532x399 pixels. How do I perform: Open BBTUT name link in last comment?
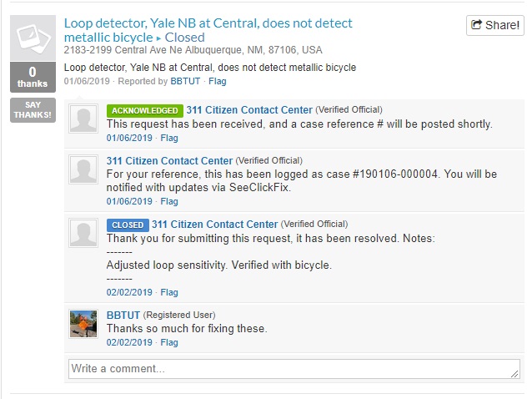(123, 315)
